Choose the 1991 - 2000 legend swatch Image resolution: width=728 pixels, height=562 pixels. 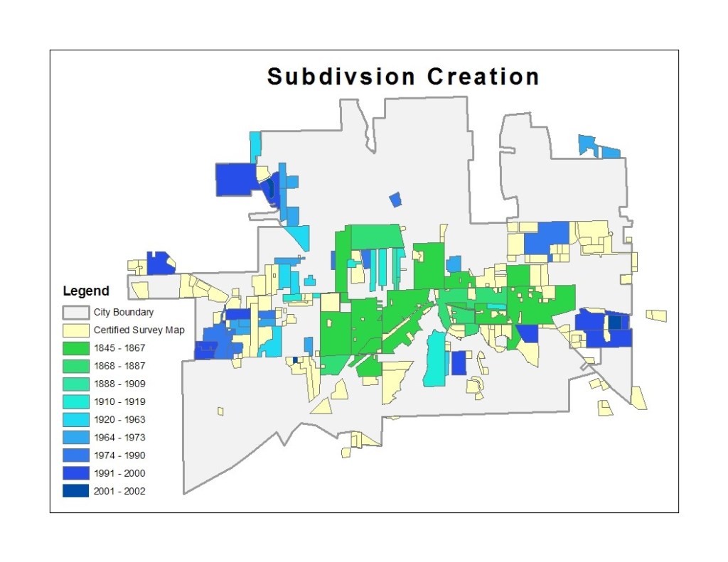point(75,473)
